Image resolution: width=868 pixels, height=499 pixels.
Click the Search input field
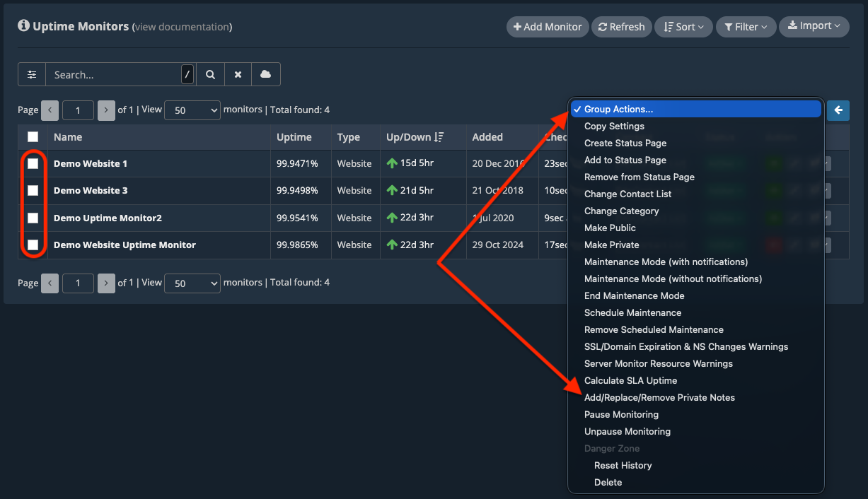(x=113, y=74)
